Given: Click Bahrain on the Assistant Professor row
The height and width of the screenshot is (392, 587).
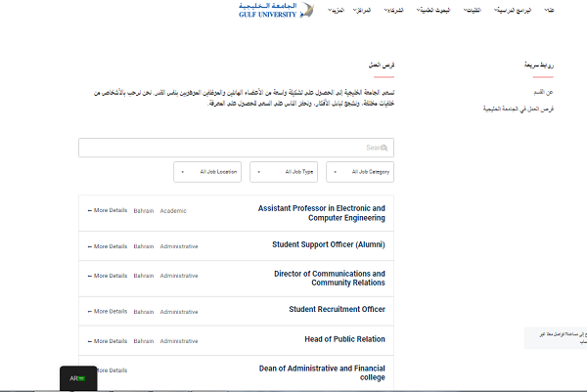Looking at the screenshot, I should click(x=144, y=211).
